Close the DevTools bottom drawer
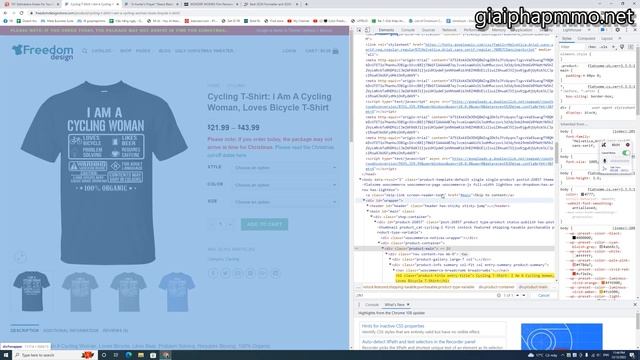640x360 pixels. tap(635, 304)
